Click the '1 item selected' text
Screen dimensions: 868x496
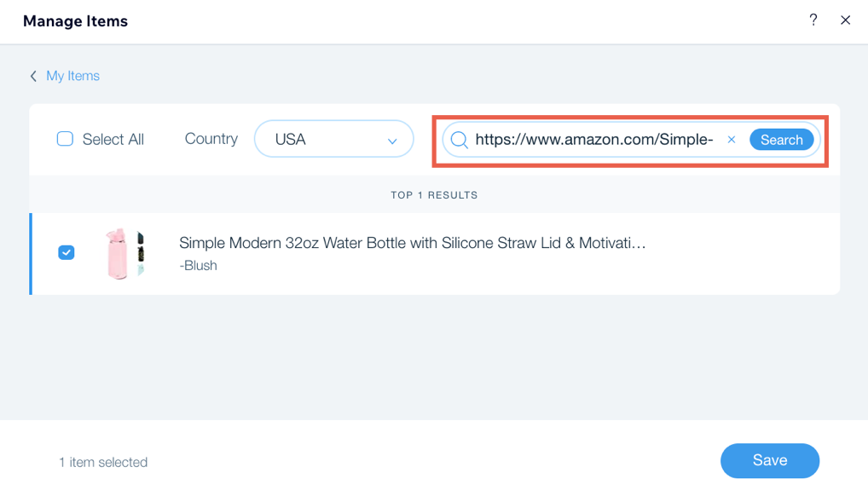tap(103, 462)
